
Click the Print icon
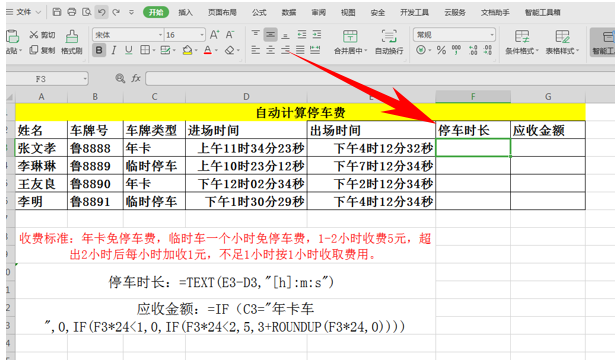71,12
